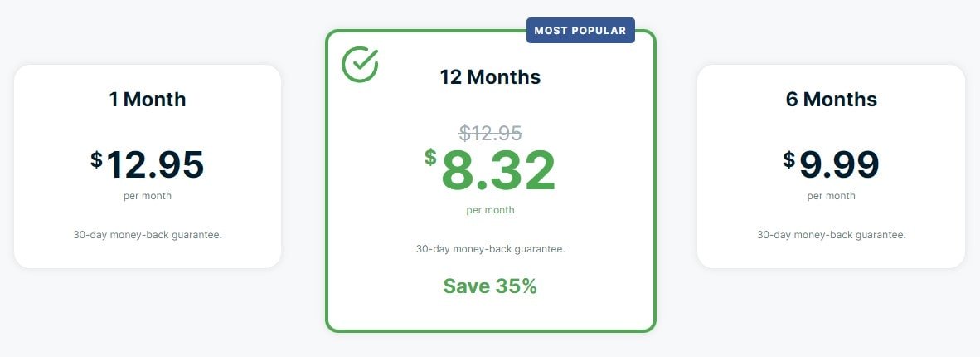Click the green checkmark circle icon
This screenshot has height=357, width=980.
tap(360, 64)
